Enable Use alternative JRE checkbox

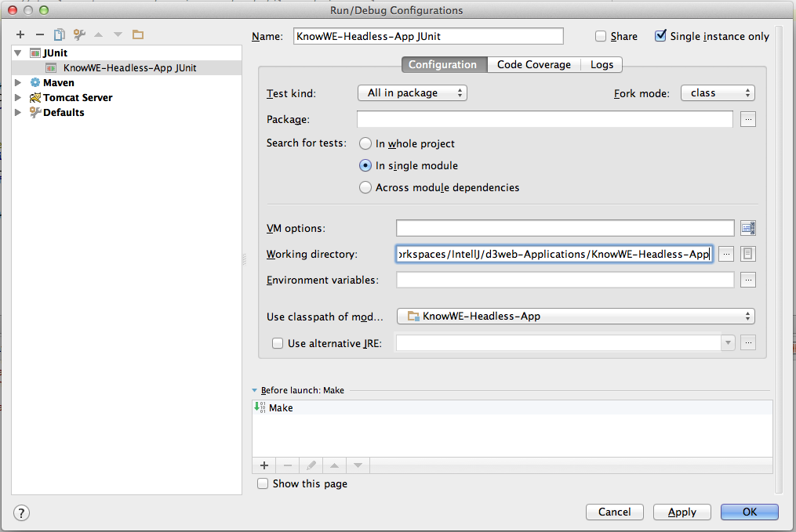click(277, 343)
